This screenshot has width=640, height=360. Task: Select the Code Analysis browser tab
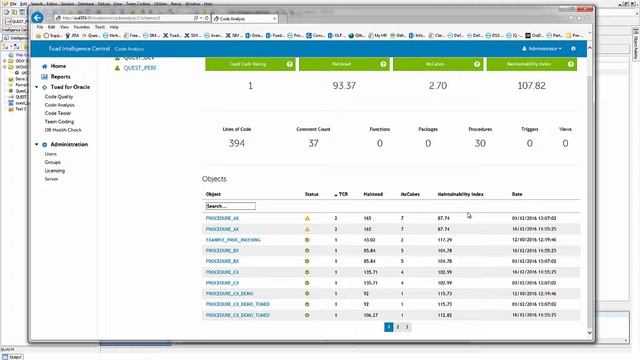point(245,18)
